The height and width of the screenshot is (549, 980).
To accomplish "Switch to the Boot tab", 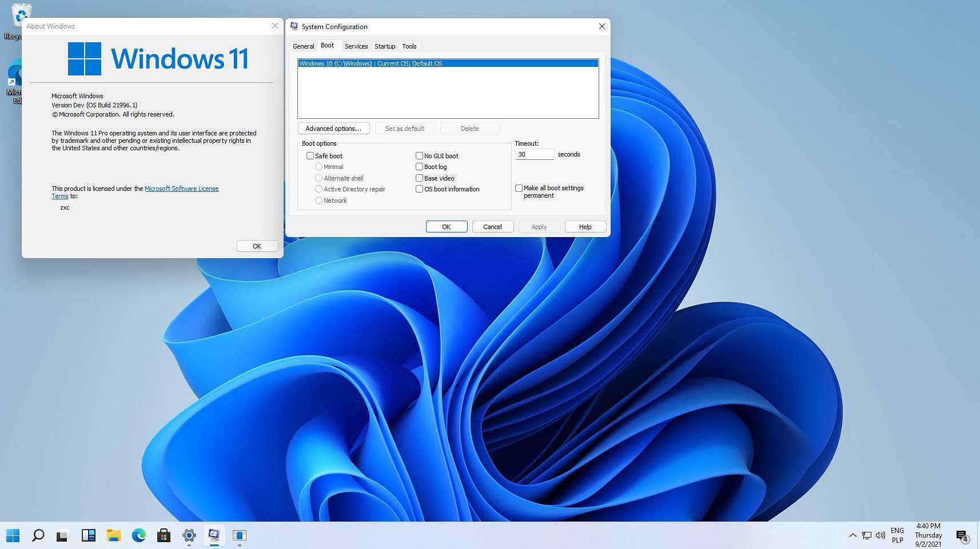I will coord(328,45).
